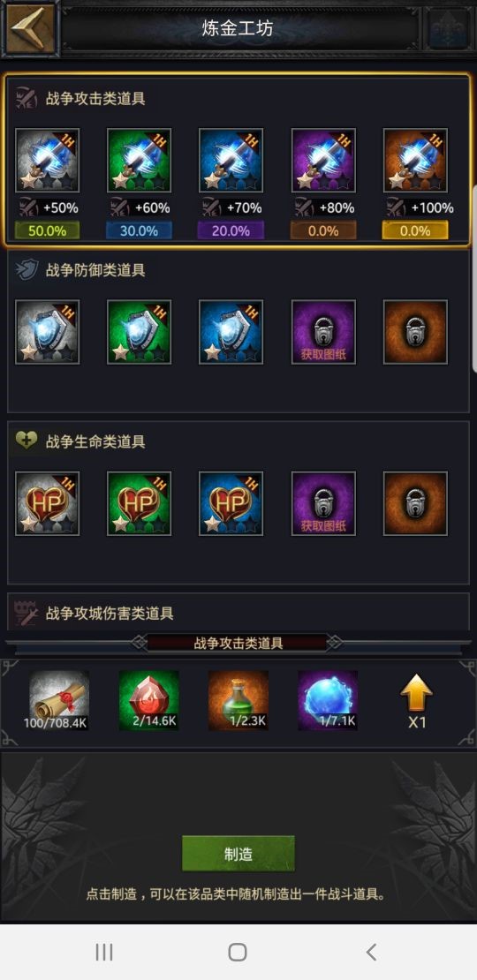
Task: Tap the red gem material 2/14.6K
Action: 148,701
